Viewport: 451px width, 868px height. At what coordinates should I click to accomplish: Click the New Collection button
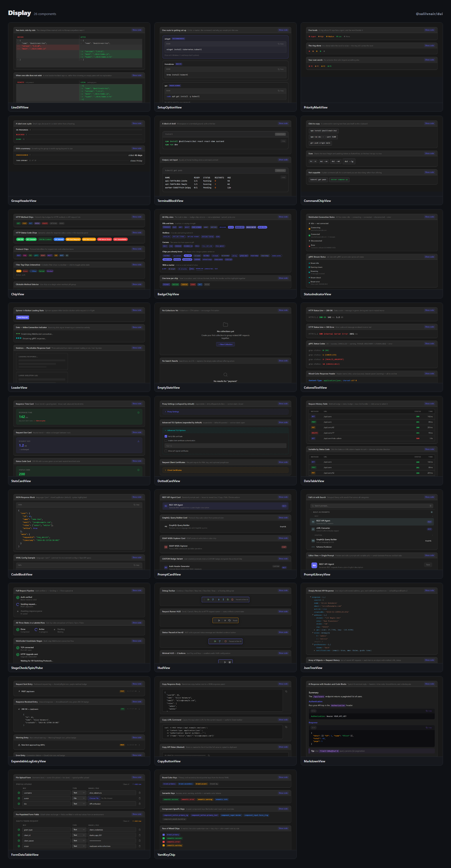point(225,344)
